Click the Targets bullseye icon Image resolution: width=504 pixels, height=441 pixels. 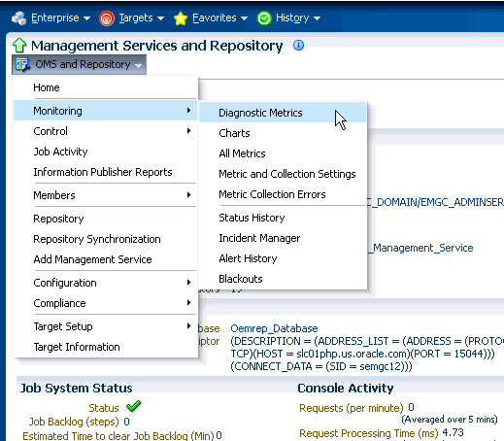tap(107, 18)
